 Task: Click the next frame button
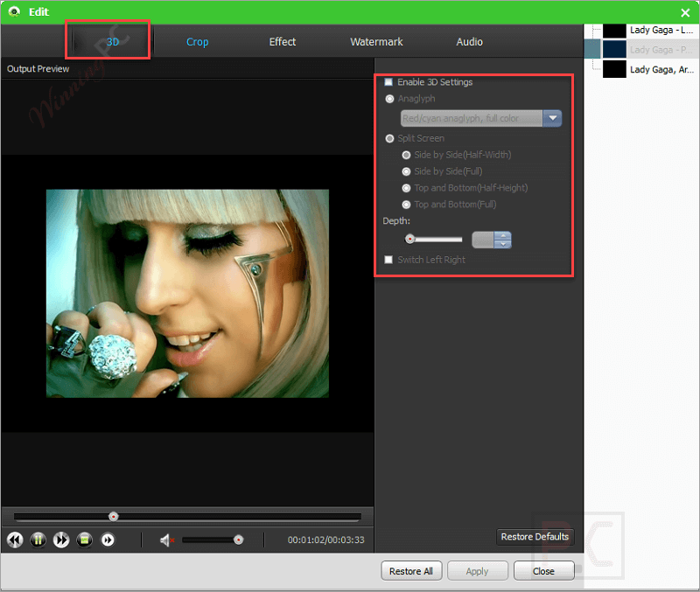coord(108,540)
